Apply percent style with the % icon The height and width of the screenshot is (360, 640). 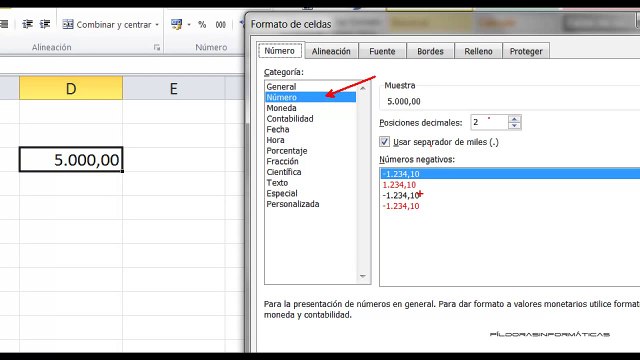click(202, 24)
